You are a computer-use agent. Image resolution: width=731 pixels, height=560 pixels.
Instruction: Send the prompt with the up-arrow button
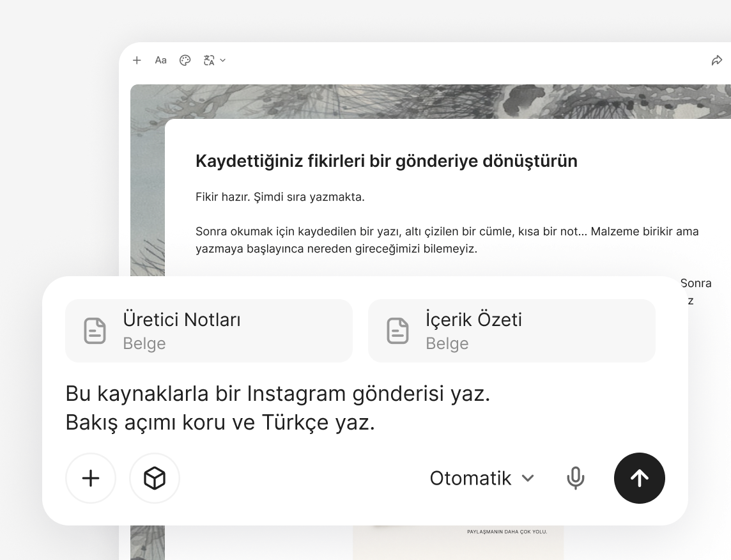point(640,478)
